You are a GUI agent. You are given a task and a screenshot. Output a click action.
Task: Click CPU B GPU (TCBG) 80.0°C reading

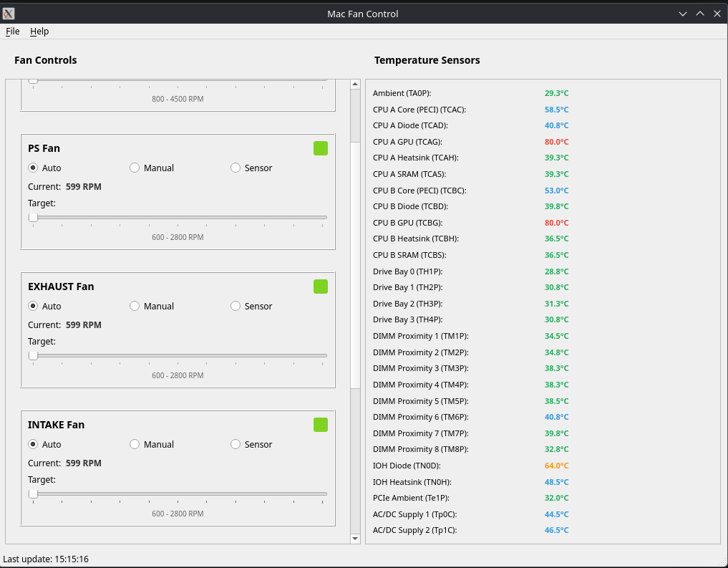pyautogui.click(x=557, y=223)
